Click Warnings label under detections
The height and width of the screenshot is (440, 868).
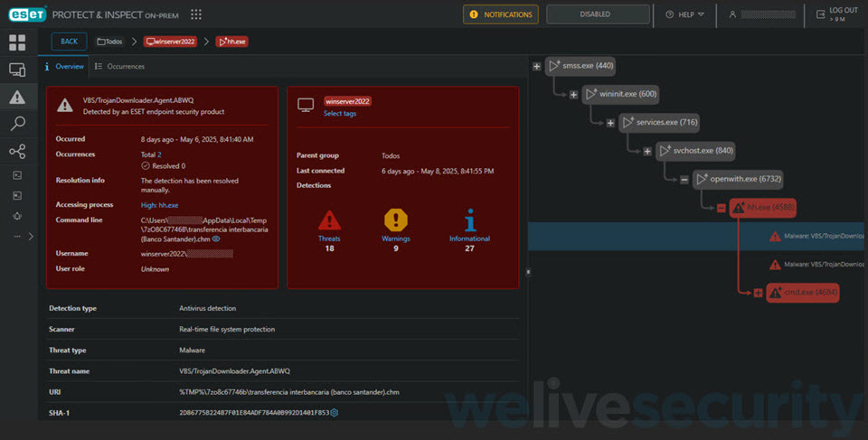(396, 239)
